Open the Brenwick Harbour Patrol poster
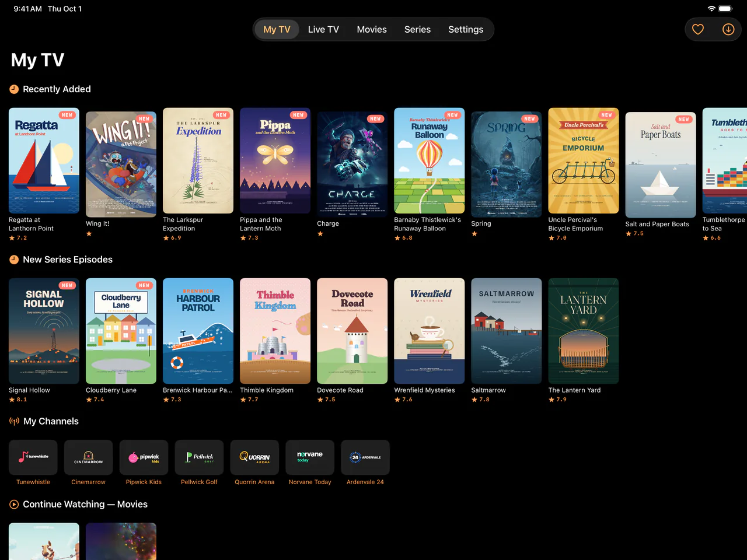 pyautogui.click(x=198, y=331)
